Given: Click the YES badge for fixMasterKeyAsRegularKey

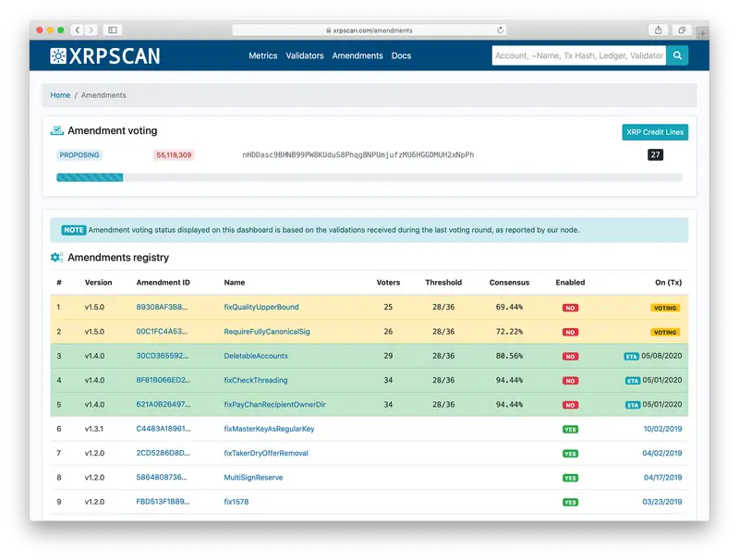Looking at the screenshot, I should pyautogui.click(x=571, y=428).
